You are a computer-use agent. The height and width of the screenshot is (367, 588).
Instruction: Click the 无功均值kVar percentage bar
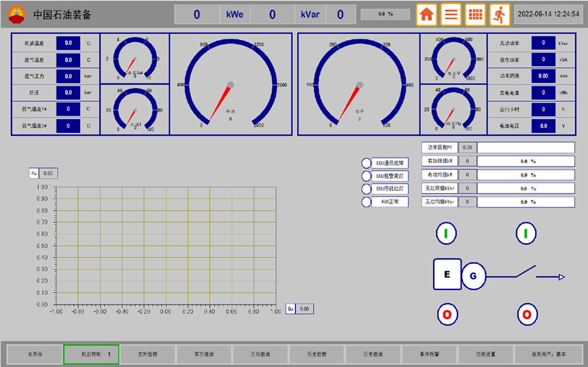[525, 202]
